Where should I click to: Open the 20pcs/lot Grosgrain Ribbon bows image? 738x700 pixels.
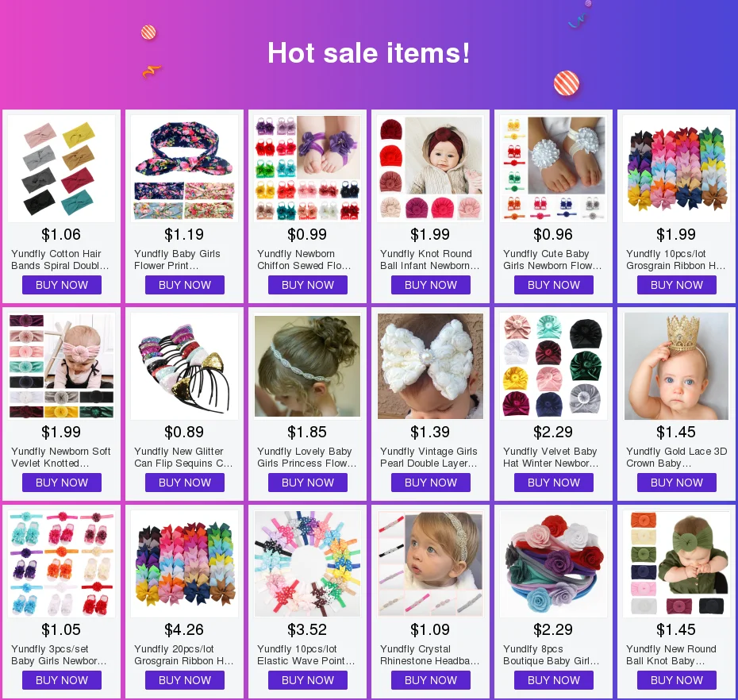184,564
